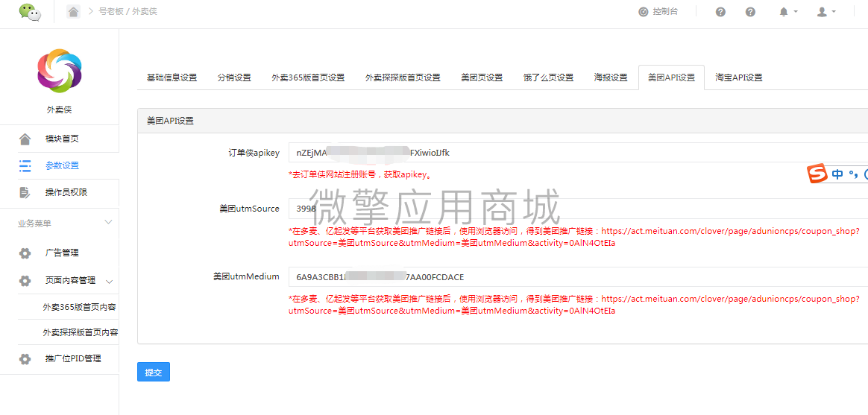
Task: Click the 美团utmSource input field
Action: pyautogui.click(x=578, y=209)
